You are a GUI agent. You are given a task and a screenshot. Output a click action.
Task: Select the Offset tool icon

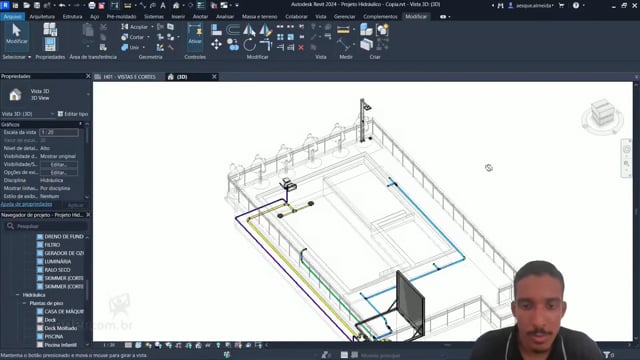click(233, 29)
